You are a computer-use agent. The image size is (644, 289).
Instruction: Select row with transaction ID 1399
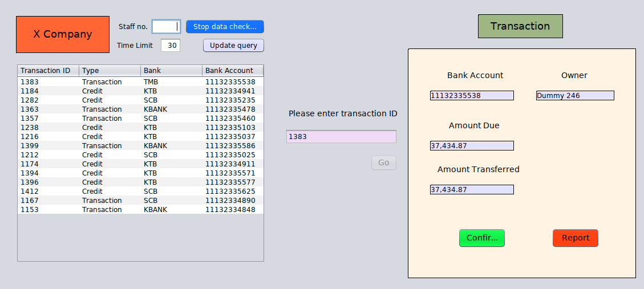coord(140,146)
